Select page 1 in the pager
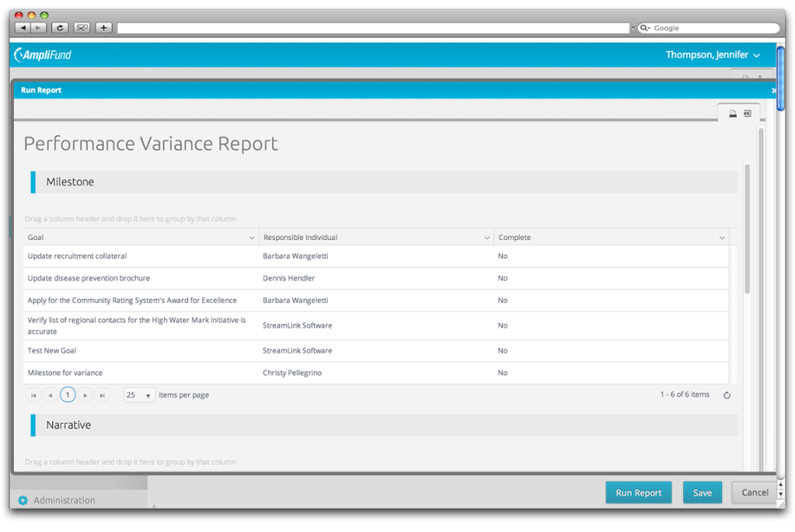The height and width of the screenshot is (532, 795). coord(67,395)
